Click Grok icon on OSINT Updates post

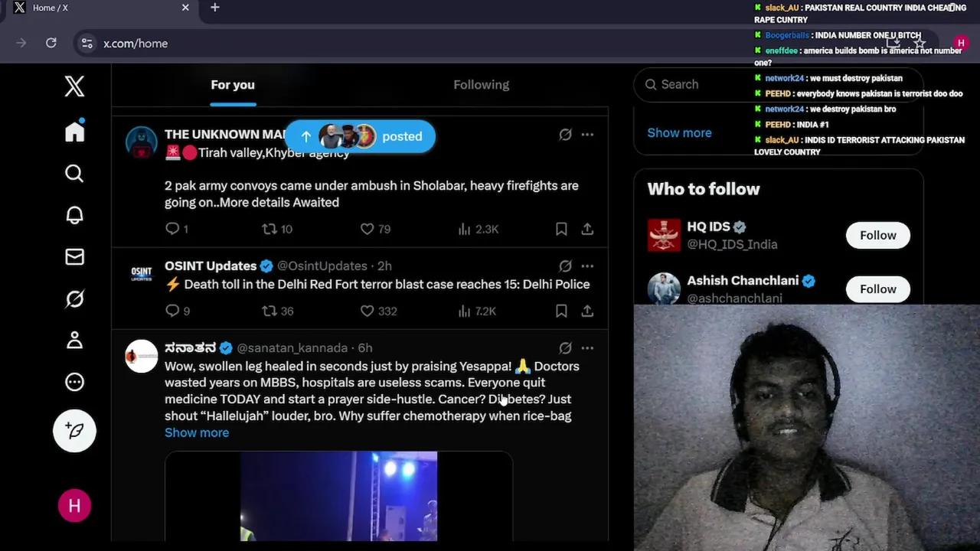[x=565, y=266]
